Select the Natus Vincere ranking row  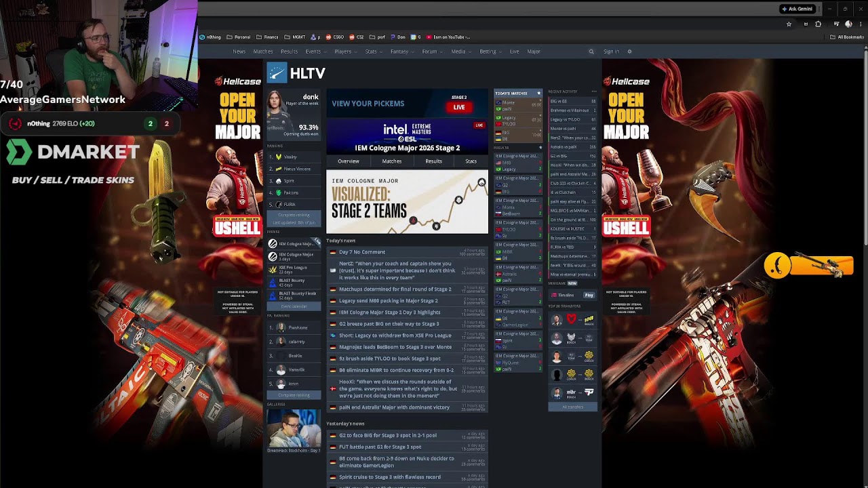[x=294, y=169]
